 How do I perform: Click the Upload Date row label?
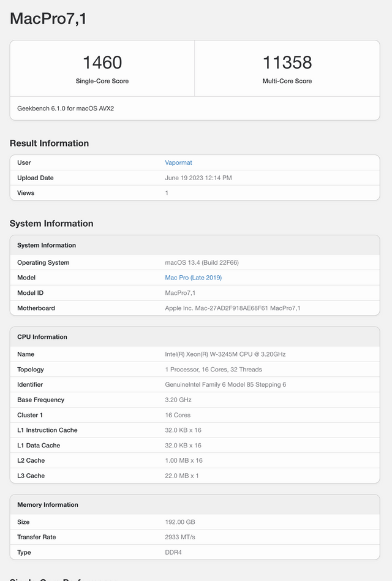click(35, 178)
